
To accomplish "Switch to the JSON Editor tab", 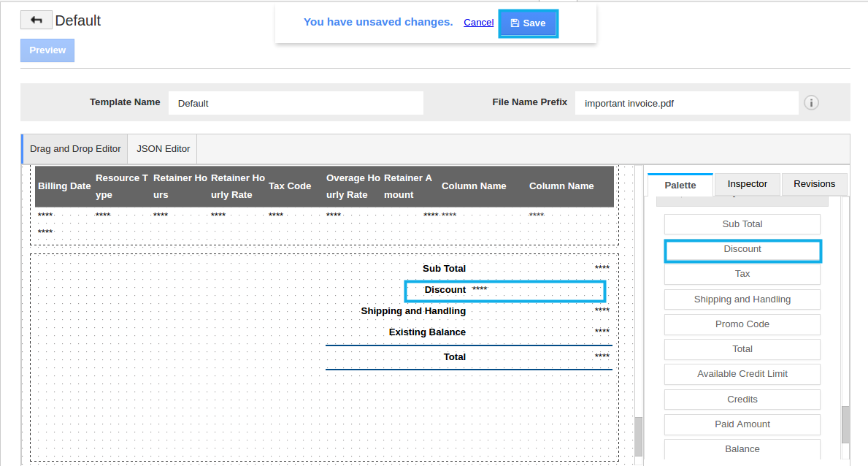I will (x=161, y=148).
